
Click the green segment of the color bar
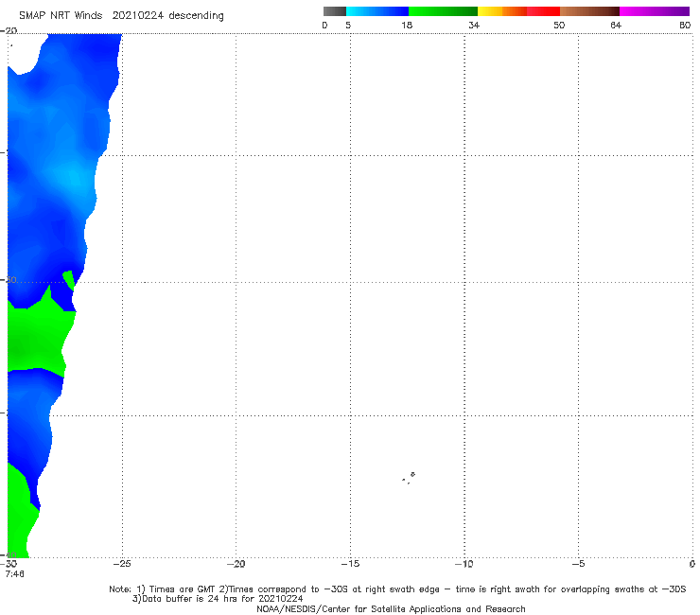point(443,11)
